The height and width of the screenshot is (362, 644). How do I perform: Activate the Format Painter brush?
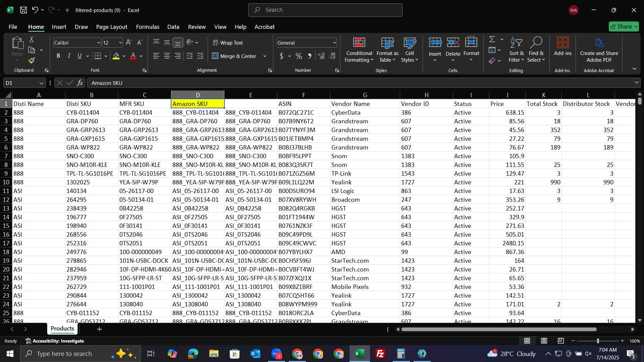32,61
